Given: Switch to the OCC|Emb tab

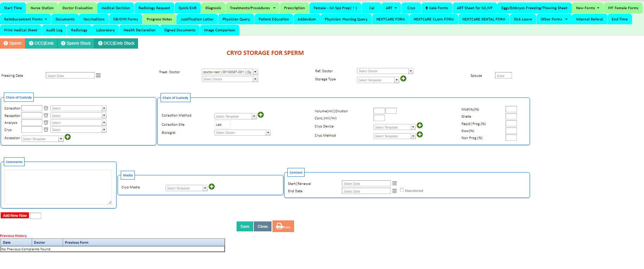Looking at the screenshot, I should click(41, 43).
